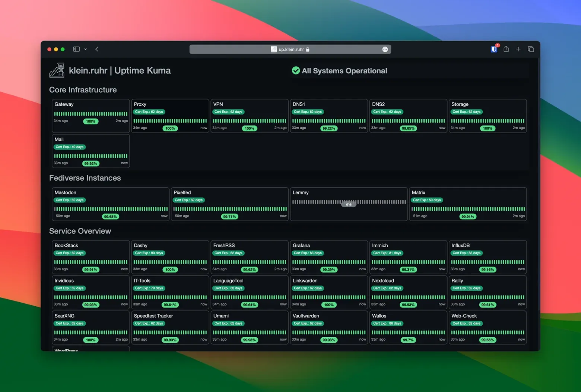Viewport: 581px width, 392px height.
Task: Select the Rallly monitor name
Action: [457, 281]
